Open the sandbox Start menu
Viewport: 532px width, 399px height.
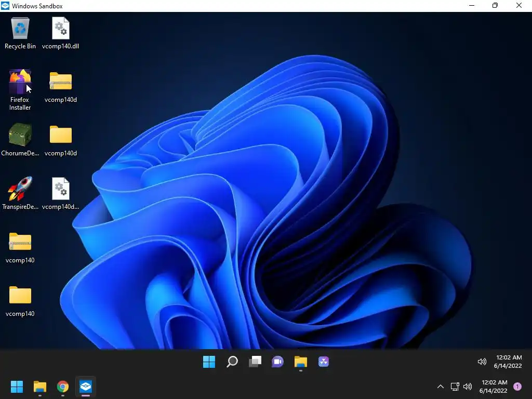coord(209,362)
